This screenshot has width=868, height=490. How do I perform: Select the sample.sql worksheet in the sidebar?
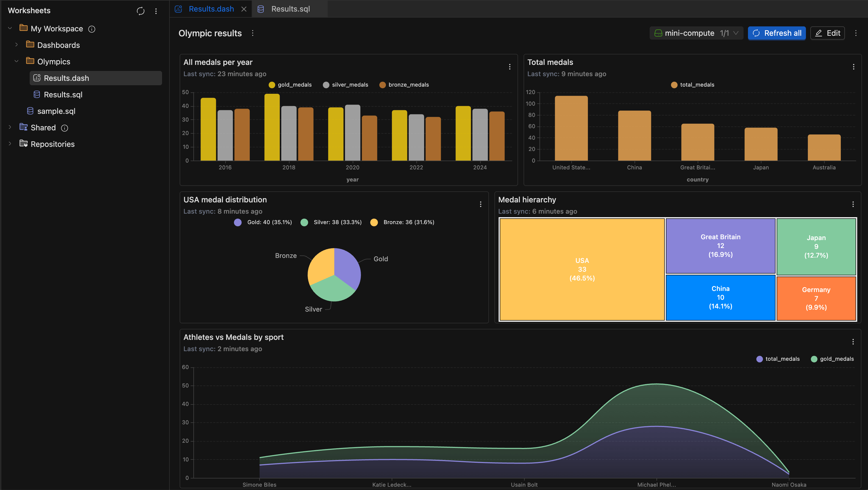pos(56,111)
